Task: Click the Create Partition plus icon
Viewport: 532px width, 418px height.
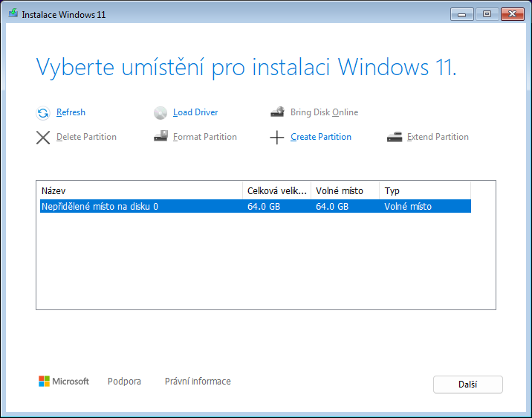Action: [x=277, y=138]
